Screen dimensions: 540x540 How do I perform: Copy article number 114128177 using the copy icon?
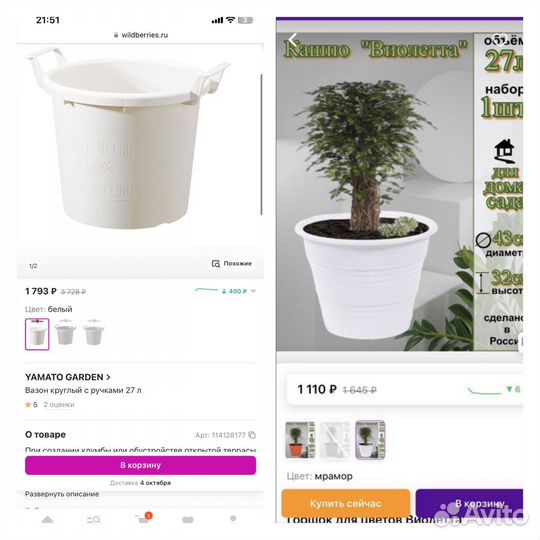[x=252, y=435]
